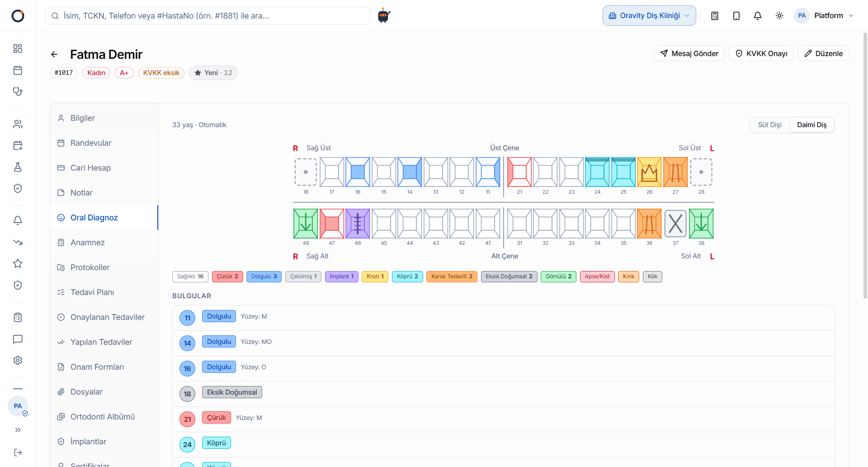Screen dimensions: 868x467
Task: Click the robot assistant icon
Action: point(383,15)
